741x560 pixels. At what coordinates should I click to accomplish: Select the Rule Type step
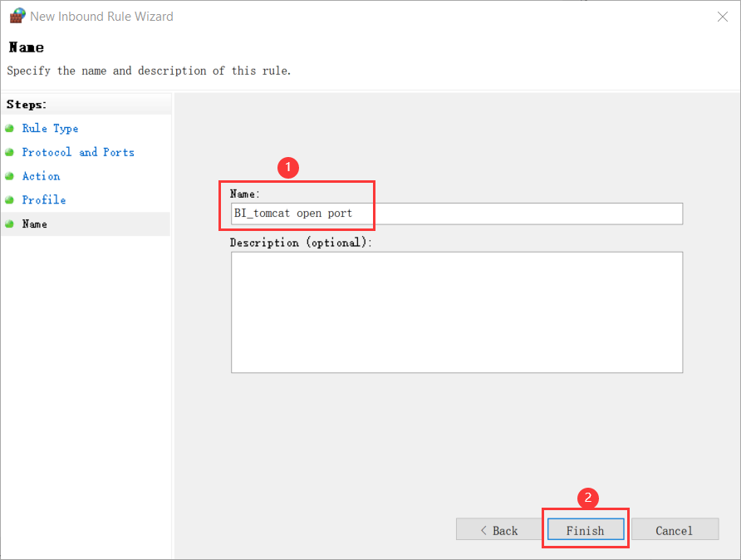(x=50, y=128)
